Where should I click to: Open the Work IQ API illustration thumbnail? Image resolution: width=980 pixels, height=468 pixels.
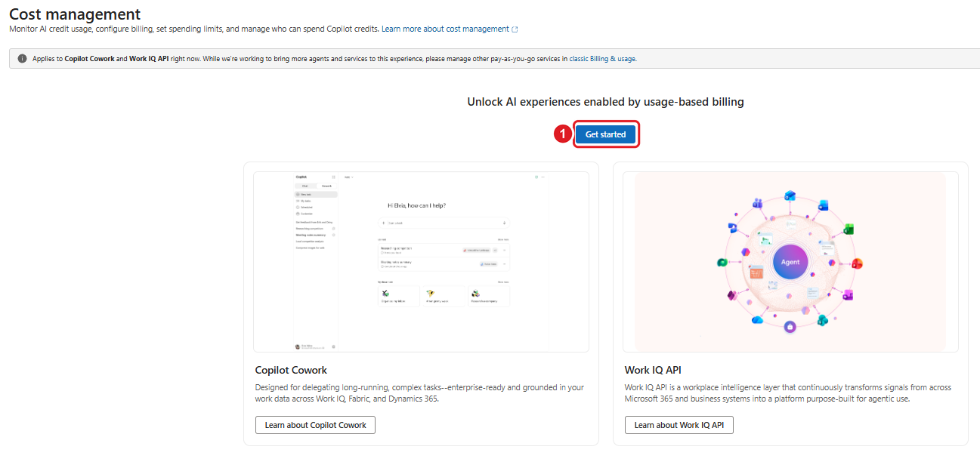790,262
